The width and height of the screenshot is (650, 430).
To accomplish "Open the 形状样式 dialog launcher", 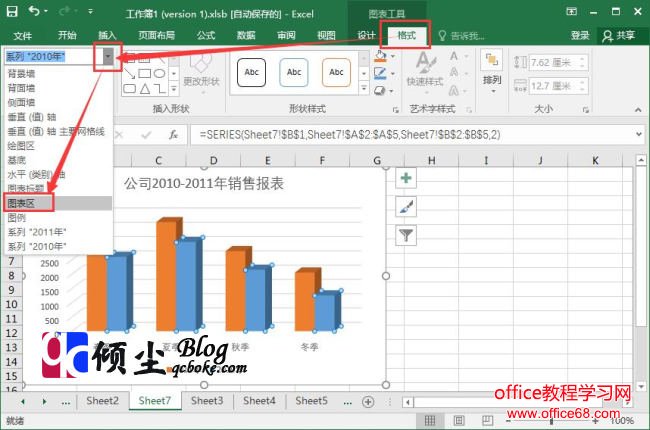I will click(395, 110).
